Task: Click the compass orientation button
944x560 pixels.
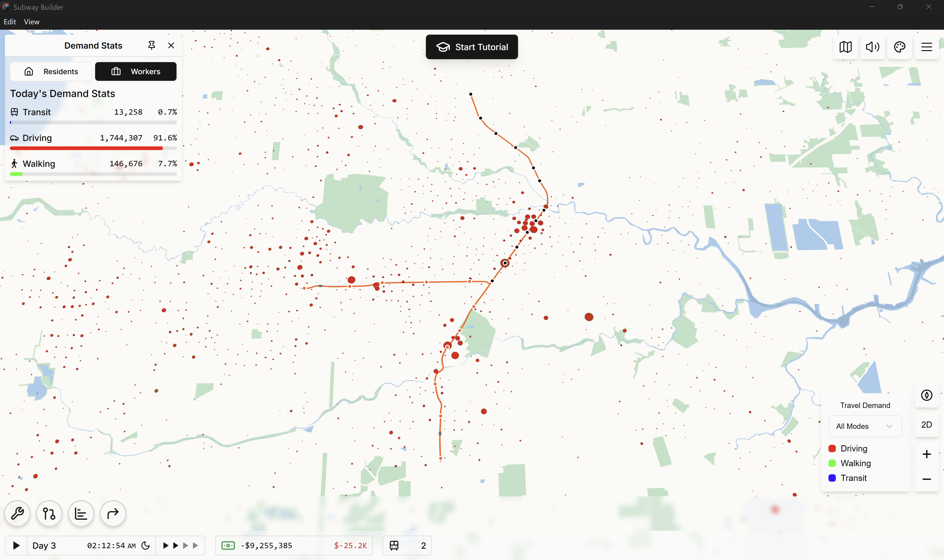Action: click(x=927, y=395)
